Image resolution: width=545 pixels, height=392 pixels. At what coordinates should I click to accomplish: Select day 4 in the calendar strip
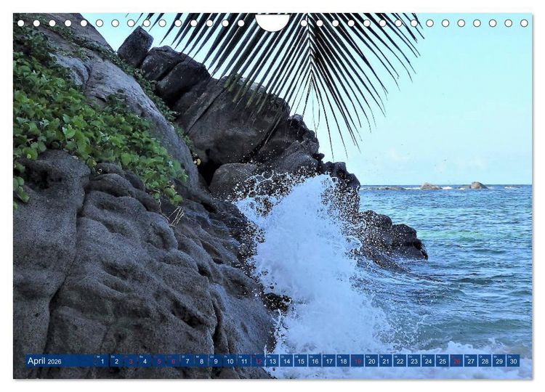pos(145,361)
